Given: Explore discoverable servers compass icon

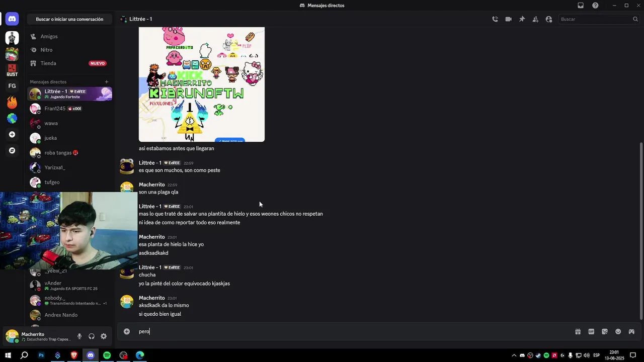Looking at the screenshot, I should coord(12,150).
